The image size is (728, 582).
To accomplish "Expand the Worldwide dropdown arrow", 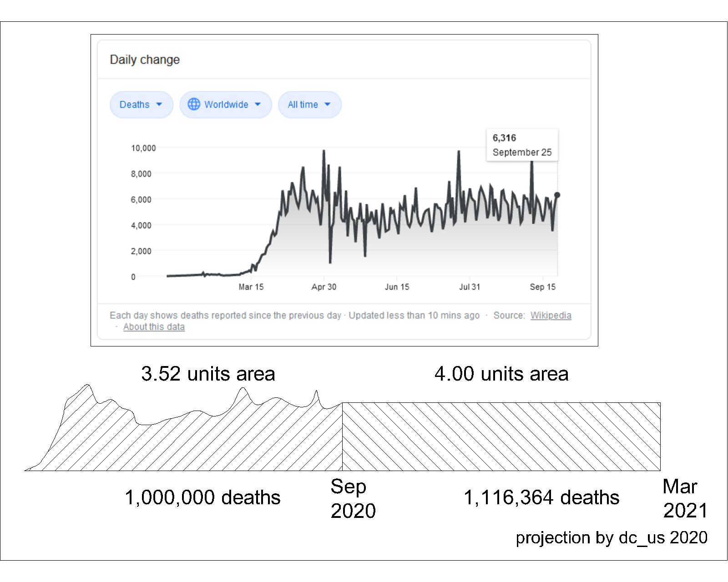I will pyautogui.click(x=258, y=104).
